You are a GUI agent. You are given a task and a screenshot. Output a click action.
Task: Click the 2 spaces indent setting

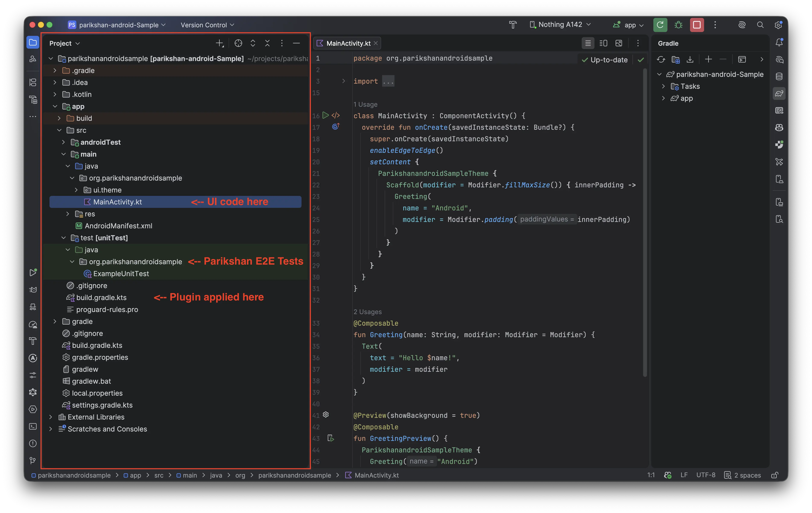[x=742, y=475]
